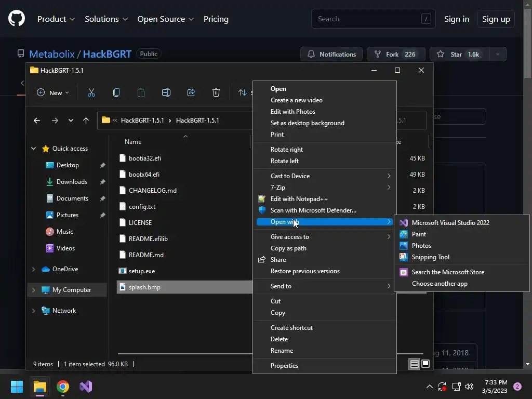The width and height of the screenshot is (532, 399).
Task: Switch to large thumbnails view icon
Action: (x=425, y=364)
